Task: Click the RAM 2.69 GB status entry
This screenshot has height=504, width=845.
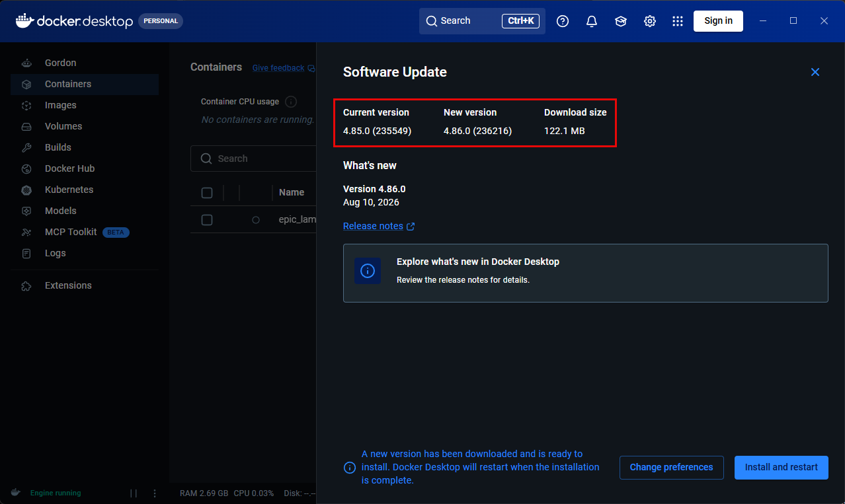Action: coord(204,493)
